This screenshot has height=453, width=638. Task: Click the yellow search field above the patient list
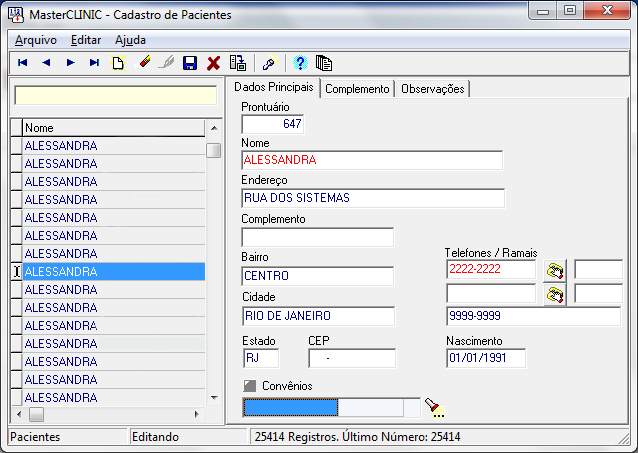[x=116, y=96]
